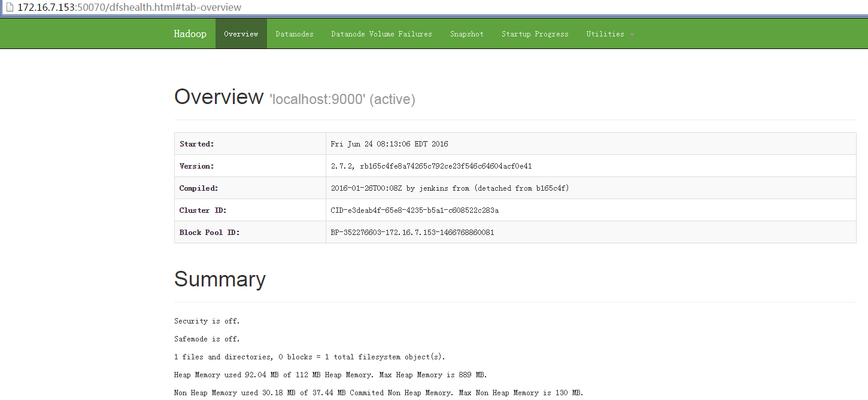868x400 pixels.
Task: Select the 'localhost:9000' (active) subtitle
Action: pyautogui.click(x=342, y=99)
